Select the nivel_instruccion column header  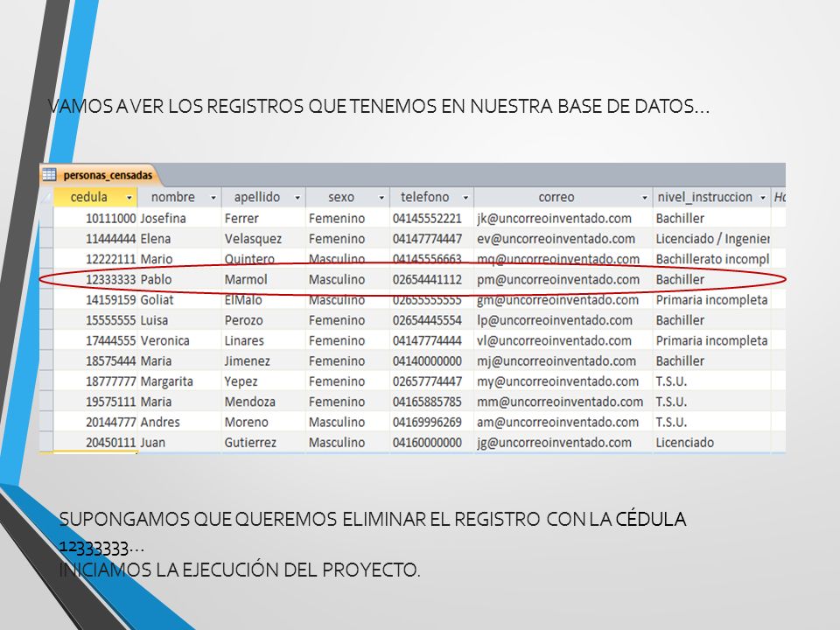pos(711,197)
